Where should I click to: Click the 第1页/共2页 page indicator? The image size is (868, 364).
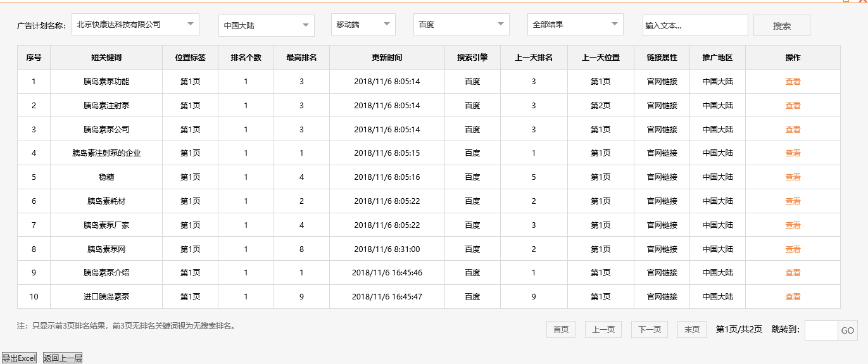(739, 329)
